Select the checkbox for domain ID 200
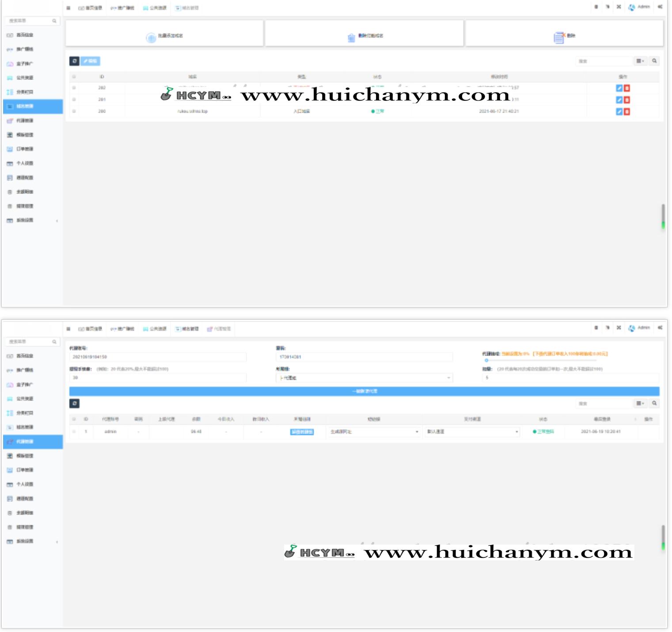 coord(74,111)
